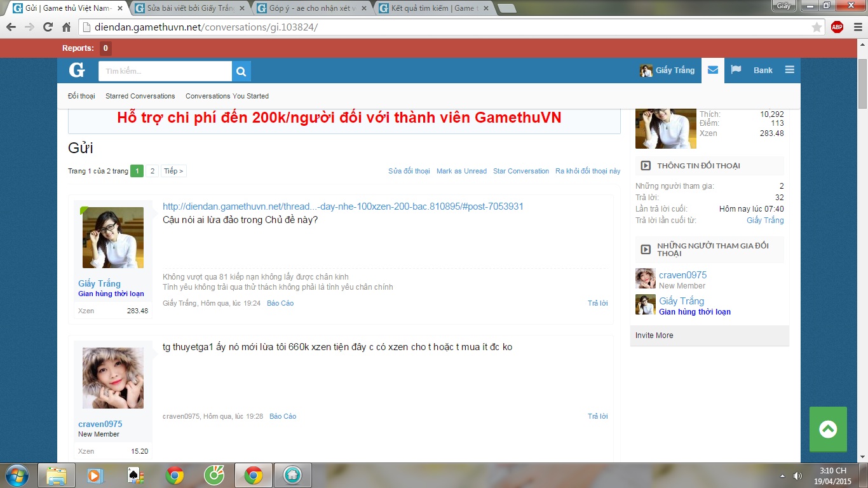868x488 pixels.
Task: Open Starred Conversations
Action: 140,96
